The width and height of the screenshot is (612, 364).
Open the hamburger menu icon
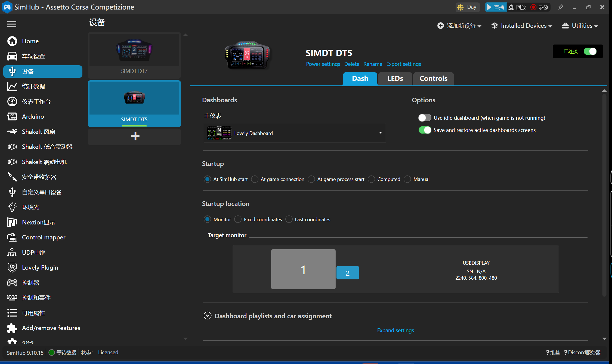click(x=12, y=24)
